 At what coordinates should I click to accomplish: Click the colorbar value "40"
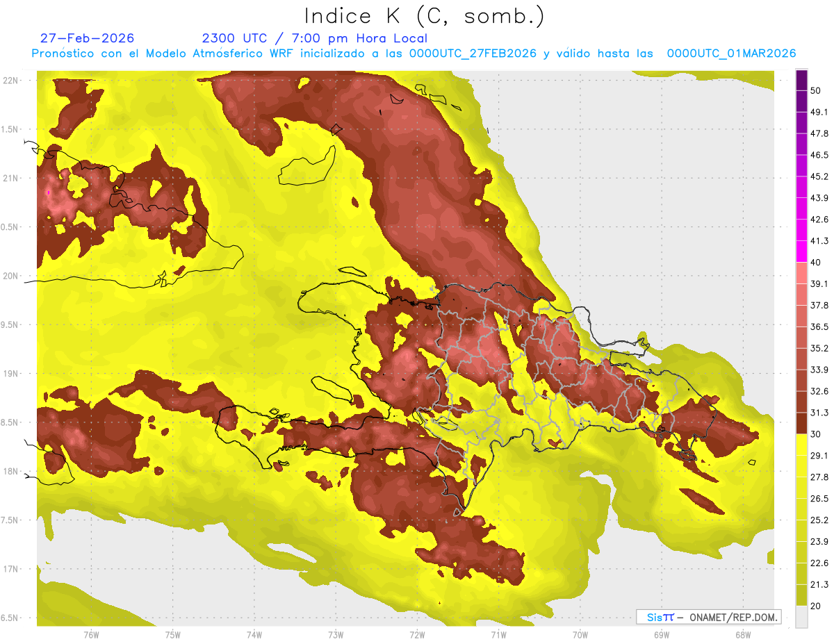coord(815,263)
